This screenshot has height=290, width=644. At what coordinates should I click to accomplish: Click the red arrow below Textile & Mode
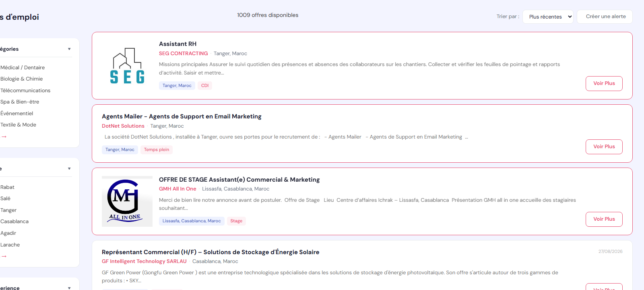(x=4, y=137)
